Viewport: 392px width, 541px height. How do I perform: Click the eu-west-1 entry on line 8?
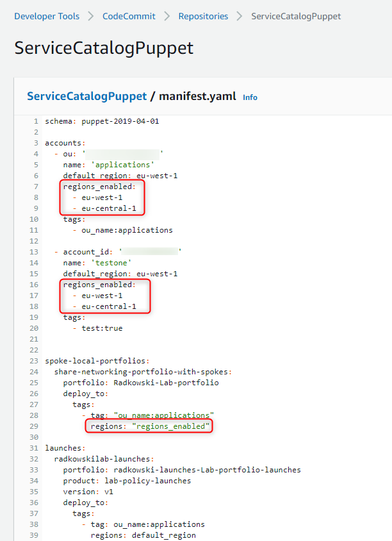click(x=102, y=197)
